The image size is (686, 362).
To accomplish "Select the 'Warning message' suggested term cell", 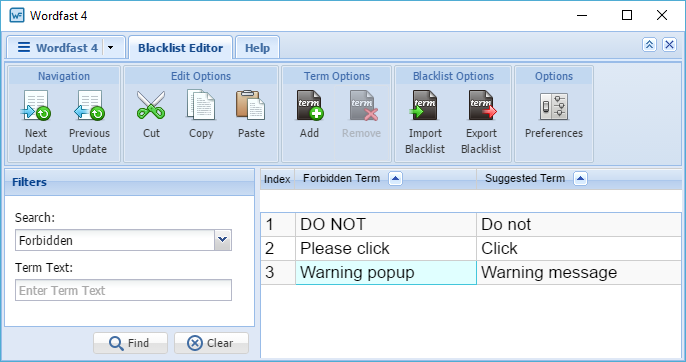I will point(579,273).
